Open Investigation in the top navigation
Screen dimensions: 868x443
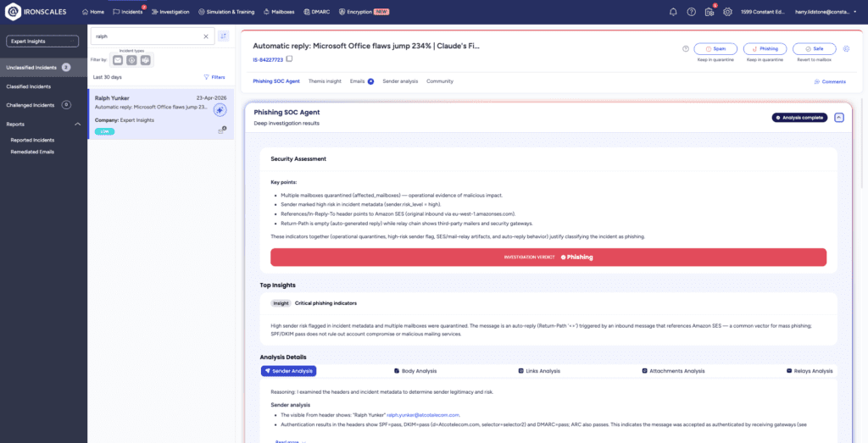coord(170,12)
